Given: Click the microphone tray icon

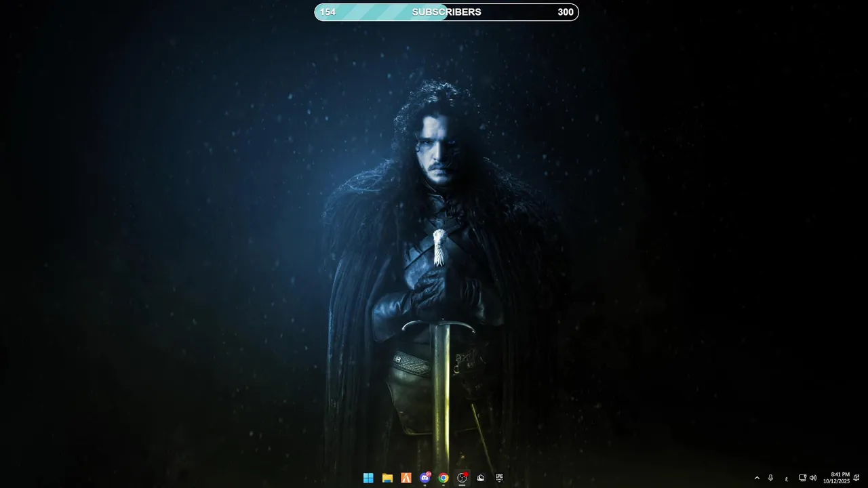Looking at the screenshot, I should pyautogui.click(x=770, y=478).
